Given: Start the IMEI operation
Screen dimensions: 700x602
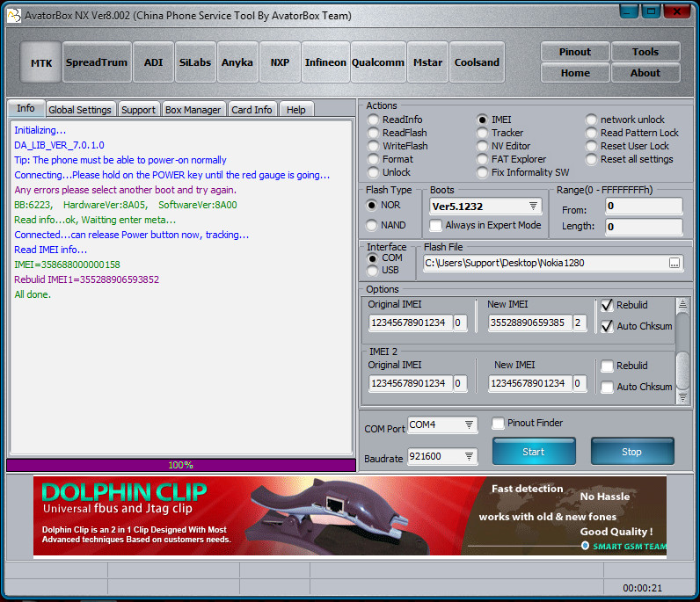Looking at the screenshot, I should 534,452.
